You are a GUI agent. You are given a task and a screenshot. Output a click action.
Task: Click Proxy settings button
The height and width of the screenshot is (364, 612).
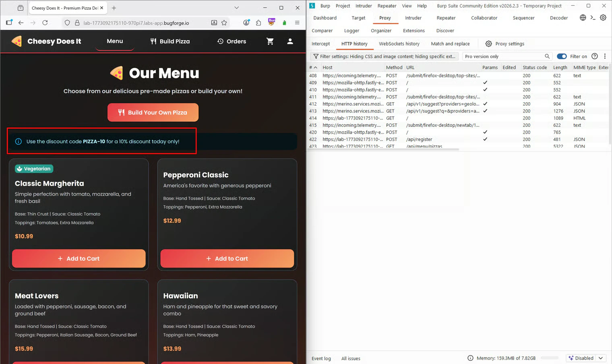505,43
